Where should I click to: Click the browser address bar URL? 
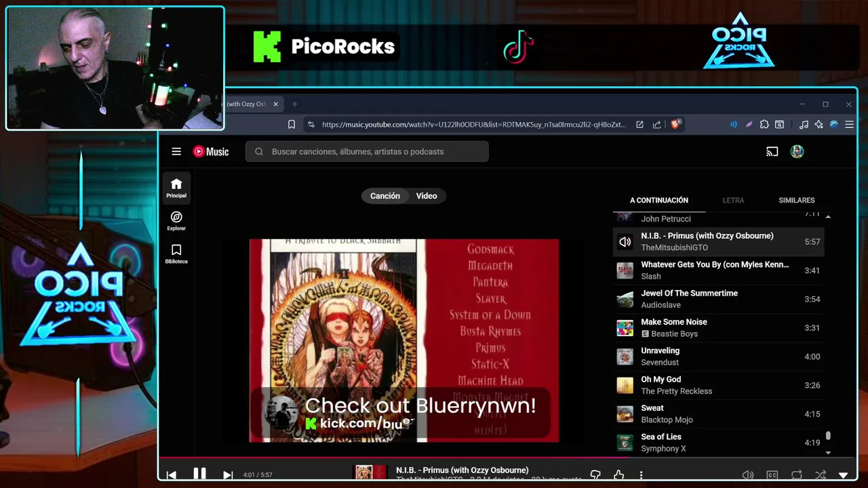[473, 125]
